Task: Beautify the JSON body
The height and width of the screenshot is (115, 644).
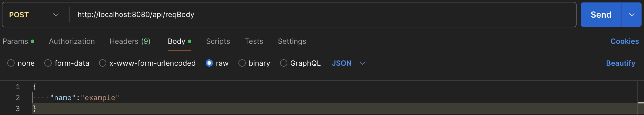Action: pyautogui.click(x=621, y=63)
